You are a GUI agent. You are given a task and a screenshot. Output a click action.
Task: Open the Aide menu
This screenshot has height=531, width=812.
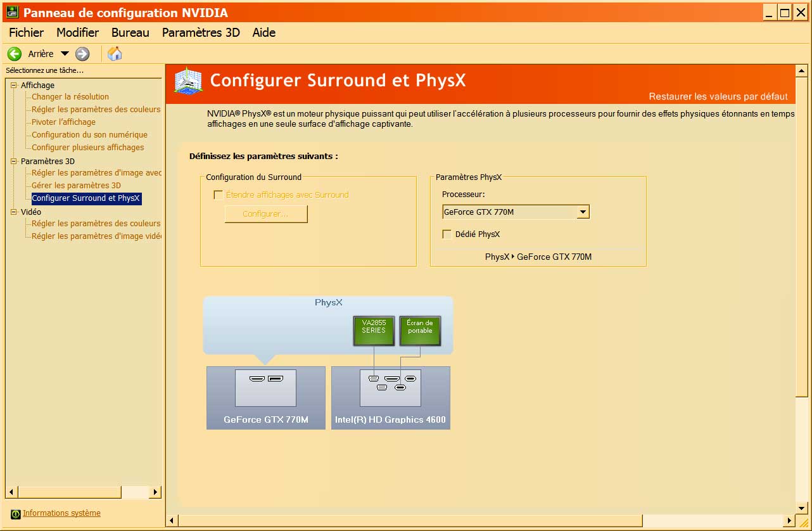tap(264, 32)
